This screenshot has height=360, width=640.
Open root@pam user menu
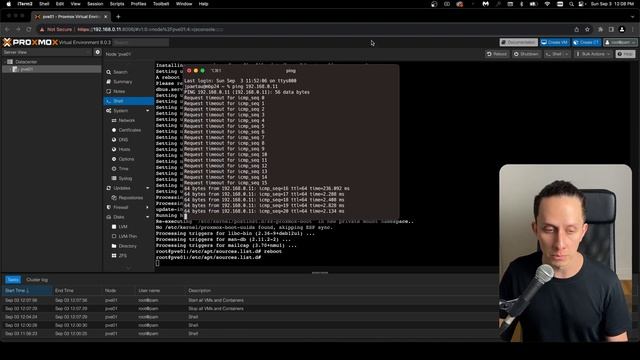point(620,42)
